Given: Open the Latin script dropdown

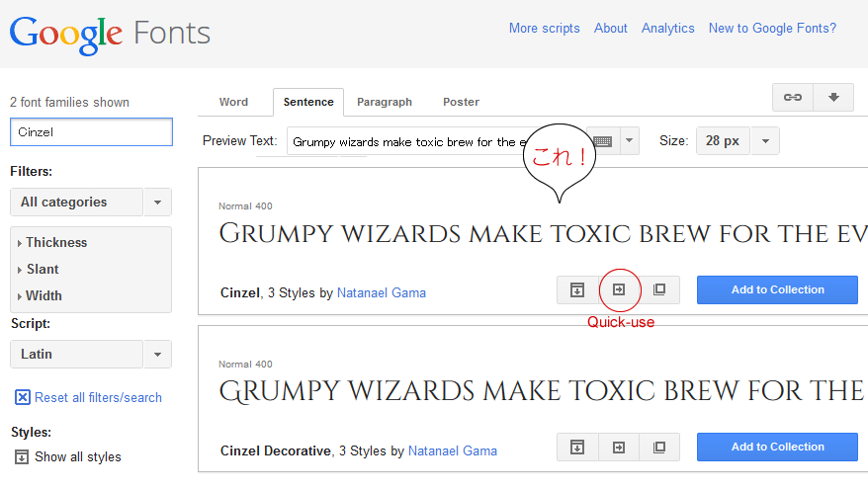Looking at the screenshot, I should click(91, 354).
